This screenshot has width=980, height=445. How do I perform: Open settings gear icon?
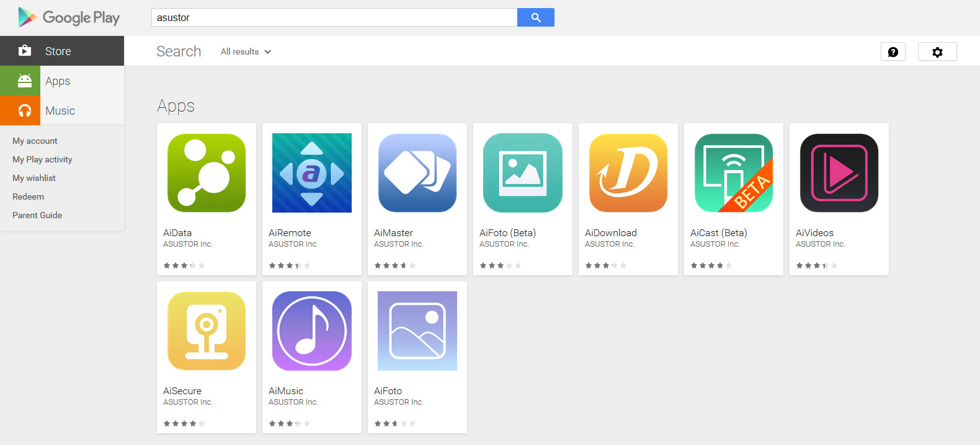[x=937, y=52]
